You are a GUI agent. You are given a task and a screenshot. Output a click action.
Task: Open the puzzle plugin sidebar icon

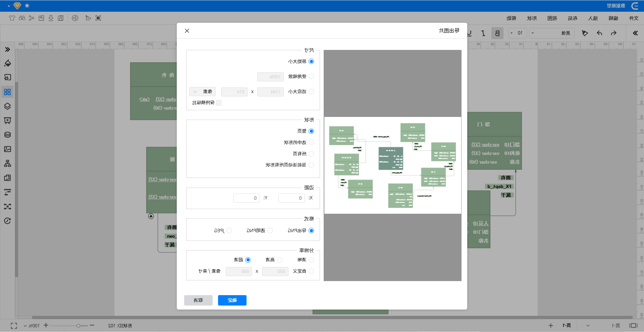click(7, 178)
